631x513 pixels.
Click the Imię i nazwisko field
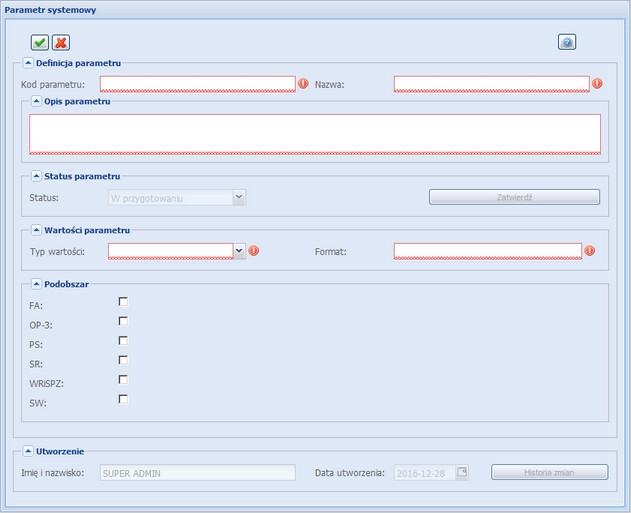(x=198, y=472)
